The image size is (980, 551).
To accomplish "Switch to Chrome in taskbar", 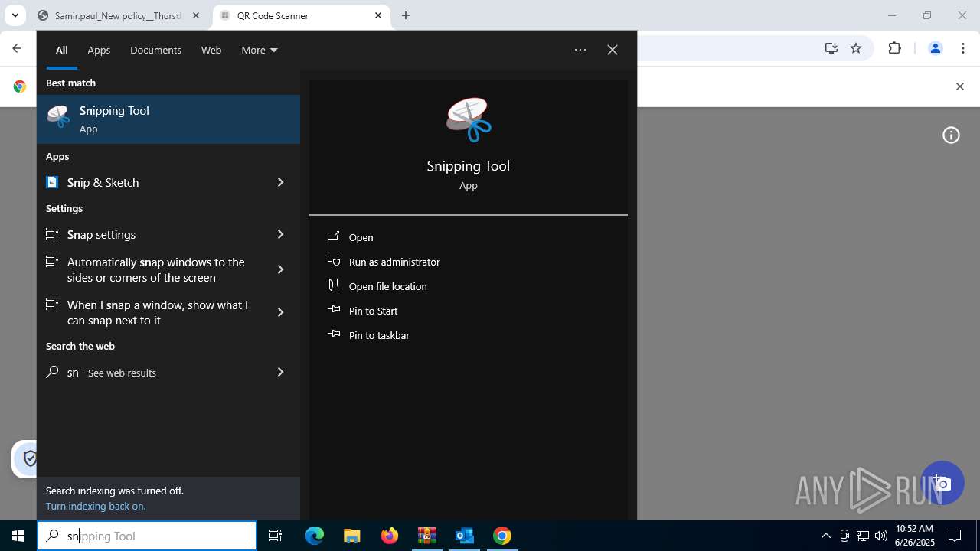I will pos(502,536).
